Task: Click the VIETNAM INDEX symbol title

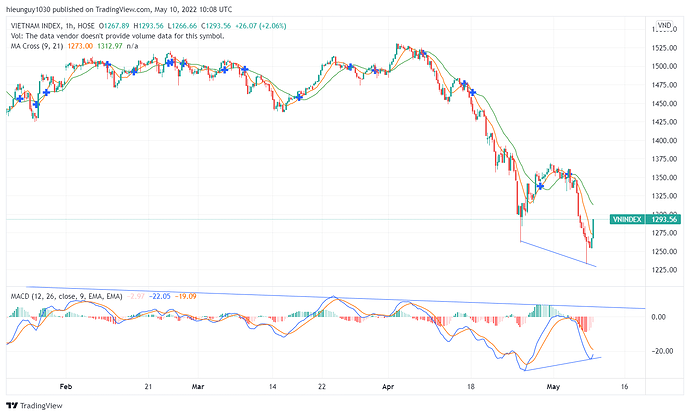Action: (x=36, y=26)
